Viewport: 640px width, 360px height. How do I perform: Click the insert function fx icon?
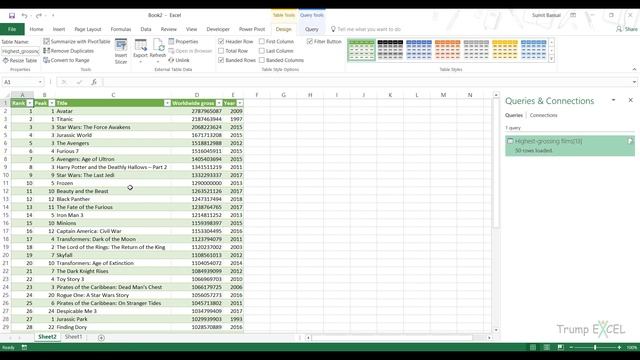pos(93,82)
